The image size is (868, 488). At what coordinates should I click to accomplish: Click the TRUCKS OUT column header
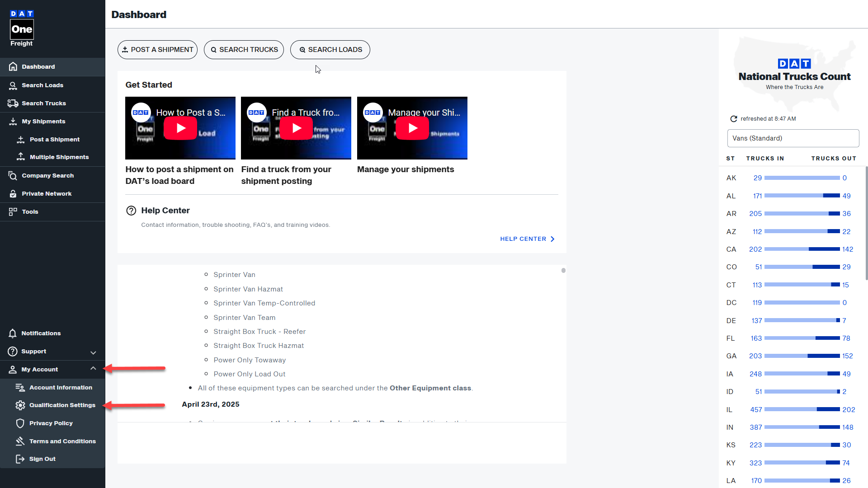pyautogui.click(x=834, y=159)
